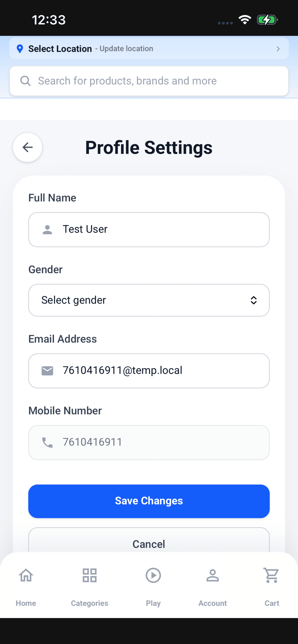Focus the Email Address input field
Image resolution: width=298 pixels, height=644 pixels.
point(149,371)
